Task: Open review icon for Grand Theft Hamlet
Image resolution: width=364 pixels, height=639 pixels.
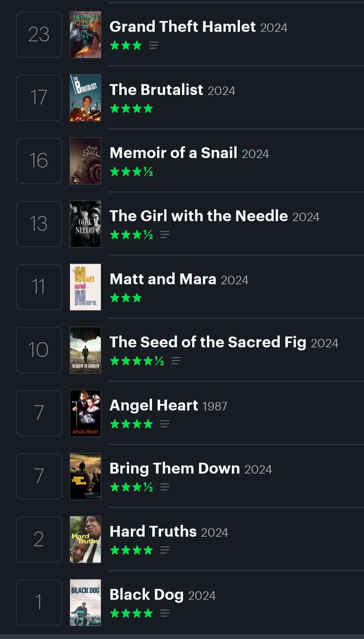Action: tap(154, 45)
